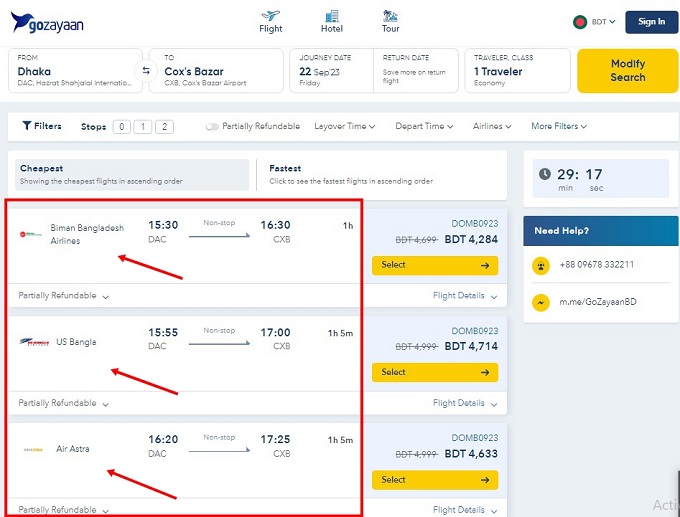
Task: Open the More Filters dropdown
Action: click(x=559, y=126)
